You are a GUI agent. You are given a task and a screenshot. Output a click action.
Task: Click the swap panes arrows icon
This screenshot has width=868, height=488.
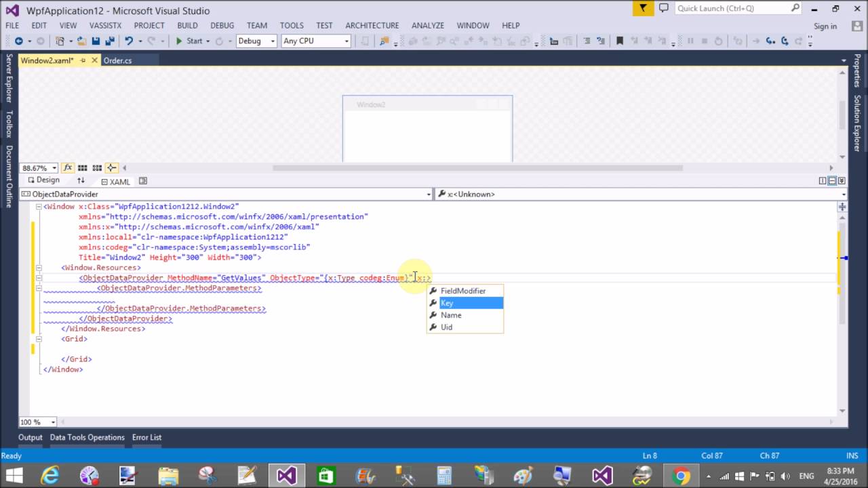[81, 181]
